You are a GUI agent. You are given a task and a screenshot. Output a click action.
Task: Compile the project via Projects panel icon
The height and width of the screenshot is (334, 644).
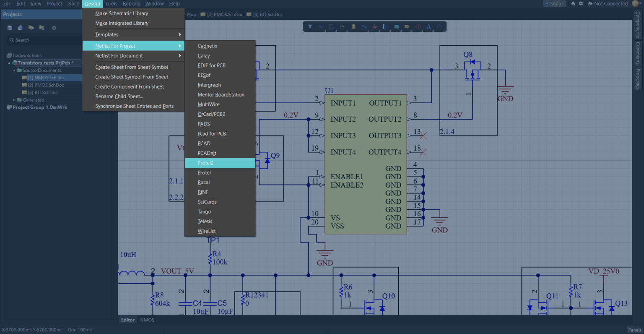(20, 28)
